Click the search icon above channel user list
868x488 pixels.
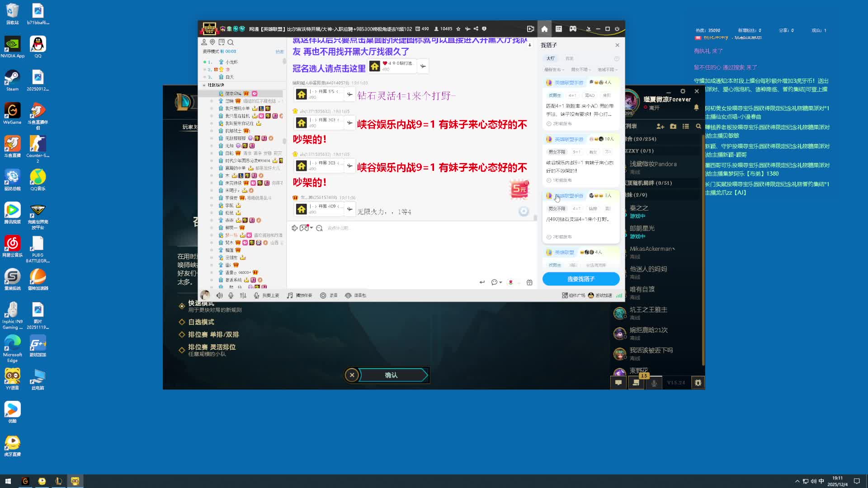click(x=231, y=42)
